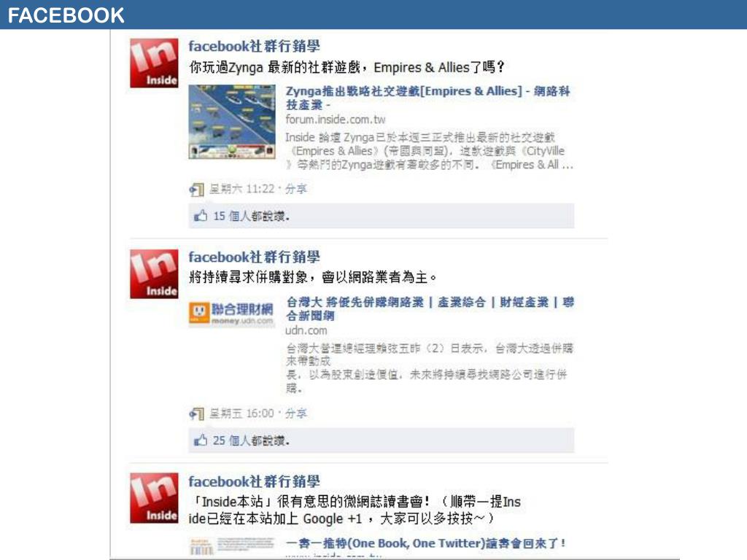Click 分享 under the Saturday 11:22 post
The width and height of the screenshot is (747, 560).
296,189
